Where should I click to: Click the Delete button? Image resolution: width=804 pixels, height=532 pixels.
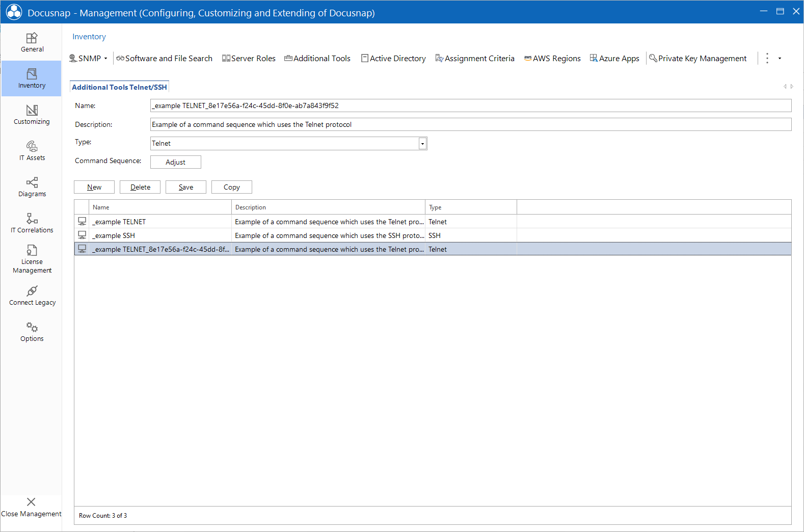(140, 187)
